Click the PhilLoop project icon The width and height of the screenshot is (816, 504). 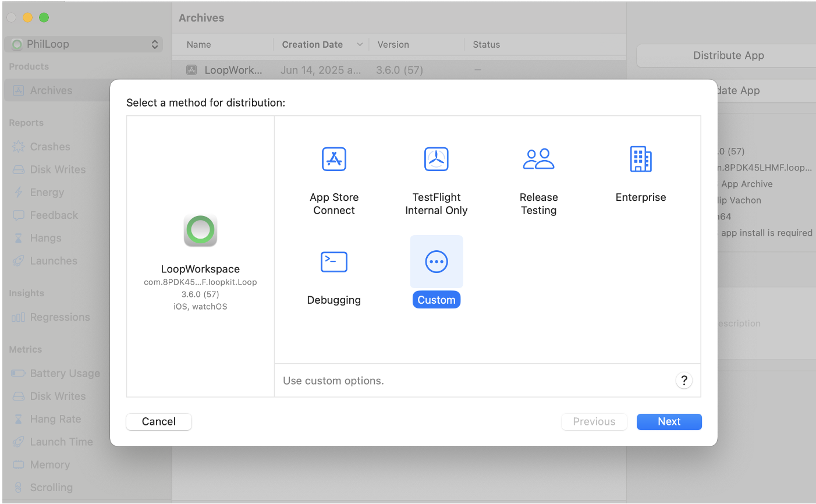(x=17, y=44)
